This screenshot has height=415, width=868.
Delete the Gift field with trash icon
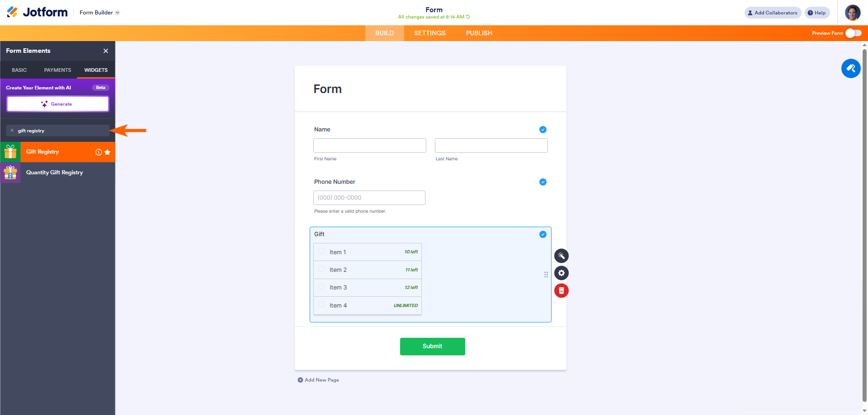click(x=561, y=291)
